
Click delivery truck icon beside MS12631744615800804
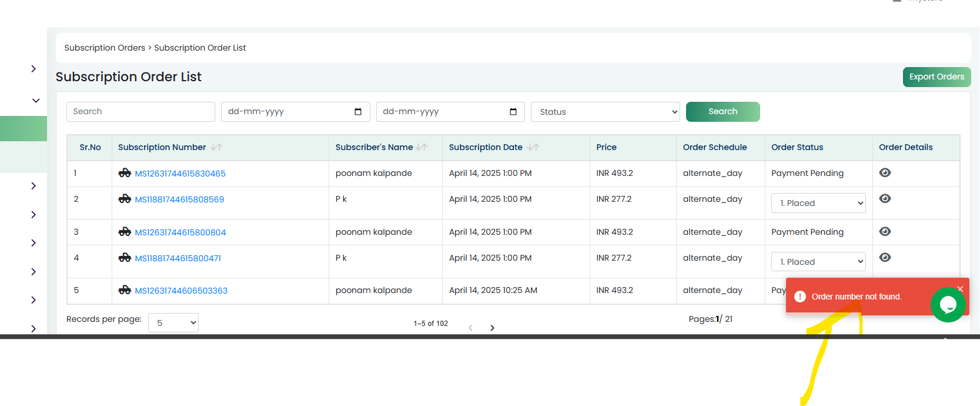pos(125,232)
